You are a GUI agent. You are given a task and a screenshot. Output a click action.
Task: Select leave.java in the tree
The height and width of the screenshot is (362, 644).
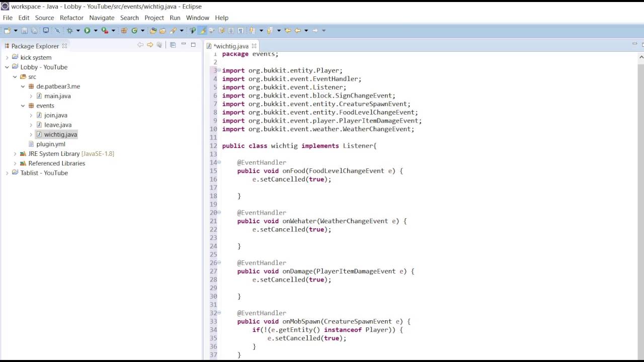point(58,125)
